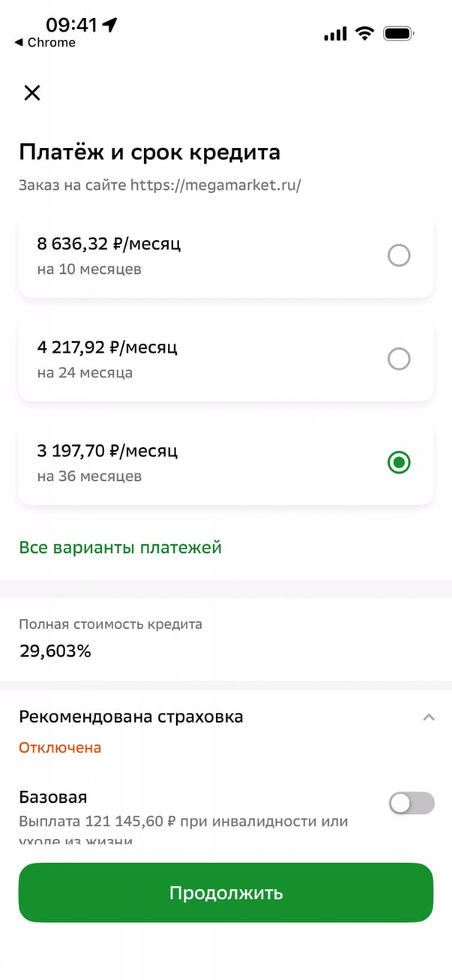
Task: Collapse the Рекомендована страховка chevron
Action: coord(429,717)
